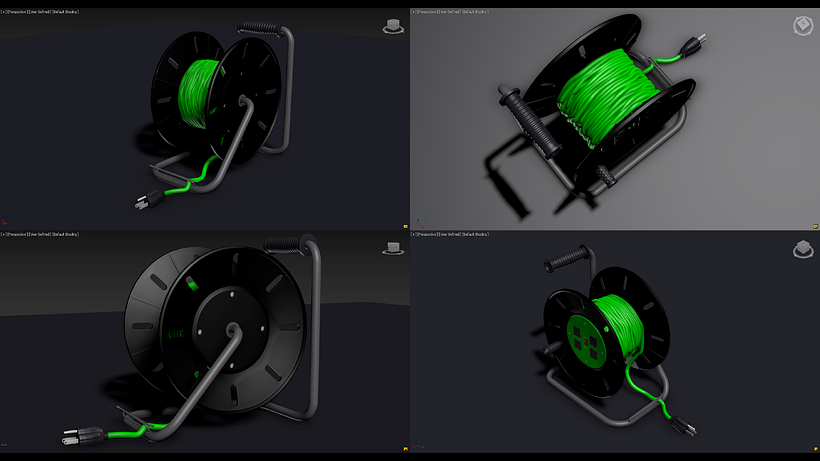Open the Default Shading menu in the top-left viewport
820x461 pixels.
click(65, 11)
